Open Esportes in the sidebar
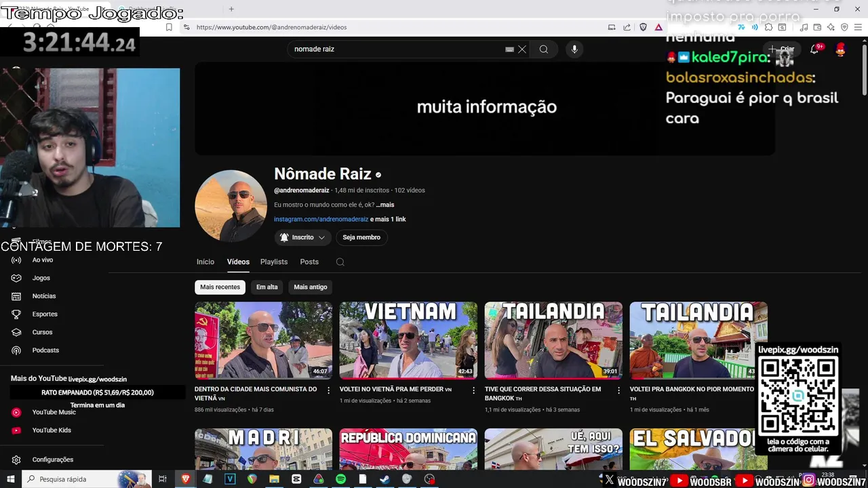This screenshot has width=868, height=488. pyautogui.click(x=45, y=314)
